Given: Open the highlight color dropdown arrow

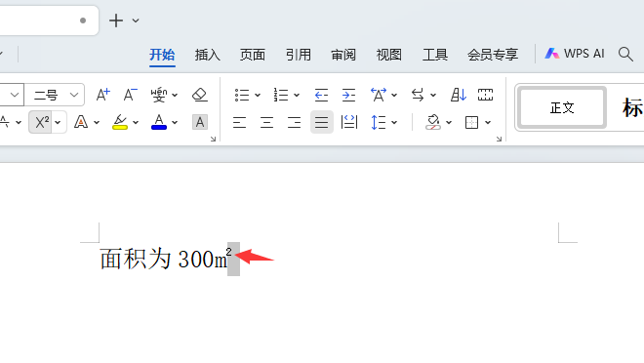Looking at the screenshot, I should 136,122.
